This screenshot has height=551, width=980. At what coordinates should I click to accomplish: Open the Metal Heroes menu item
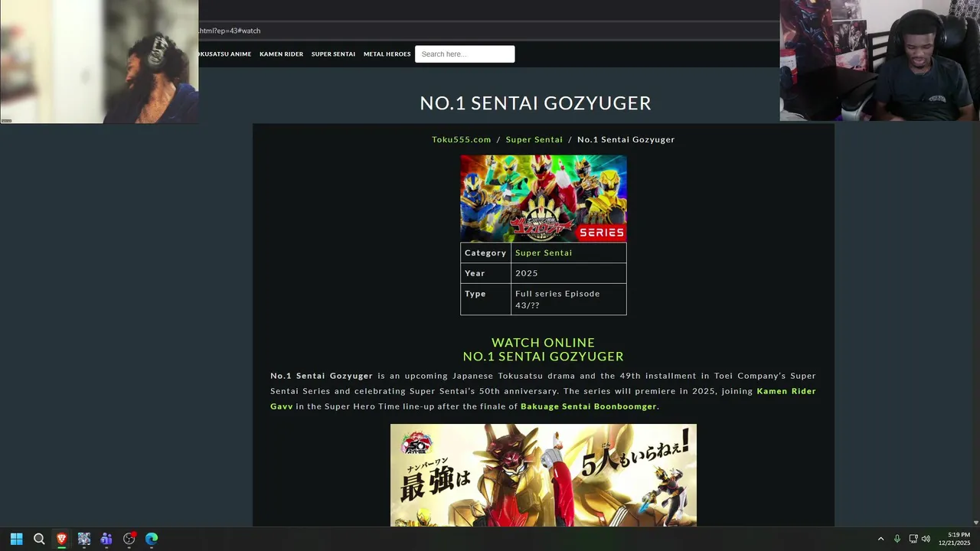pos(387,54)
